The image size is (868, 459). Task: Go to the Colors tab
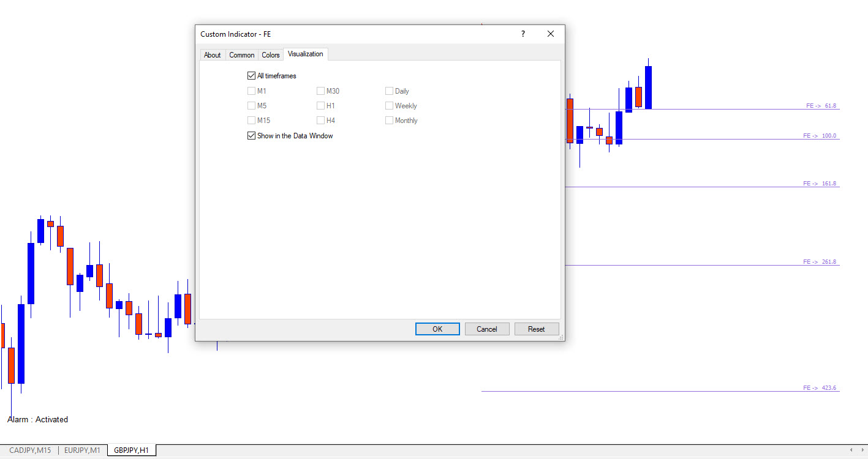point(270,55)
